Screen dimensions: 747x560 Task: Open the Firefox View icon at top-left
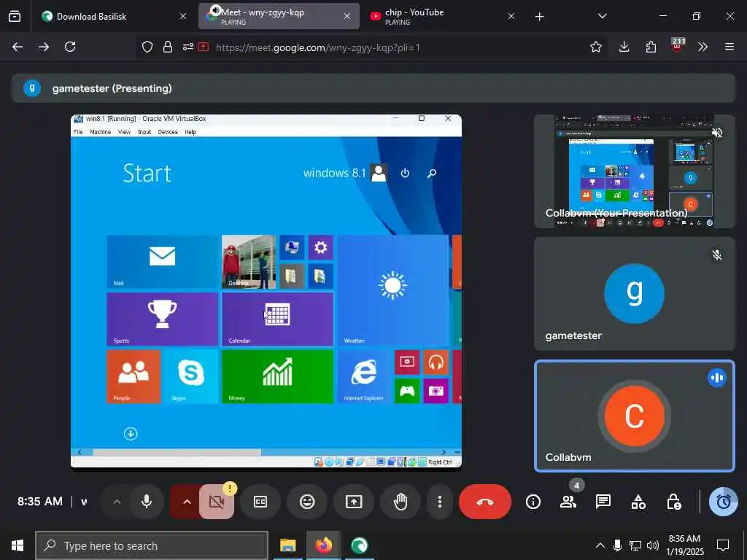tap(15, 17)
